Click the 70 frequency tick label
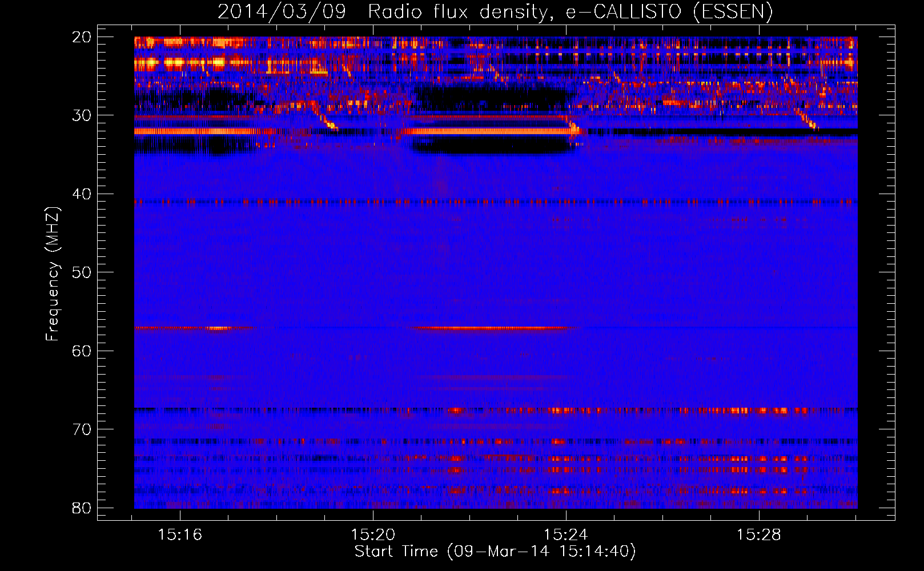 tap(82, 429)
